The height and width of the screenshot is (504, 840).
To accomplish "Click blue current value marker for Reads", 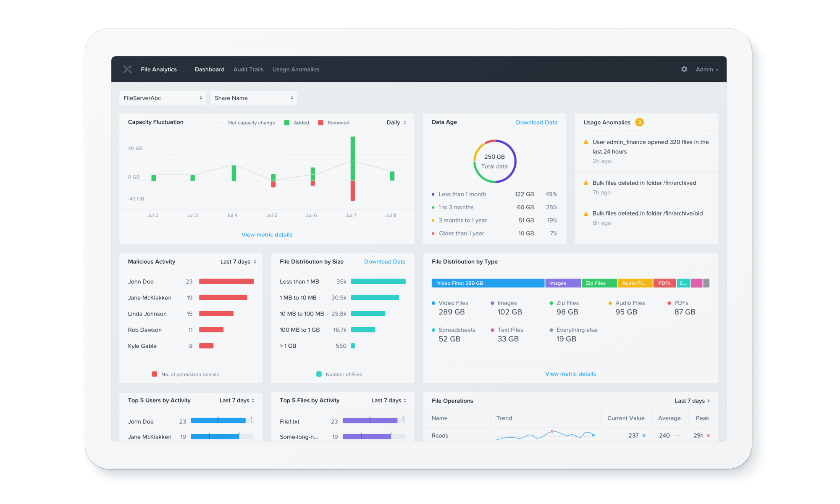I will [x=644, y=436].
